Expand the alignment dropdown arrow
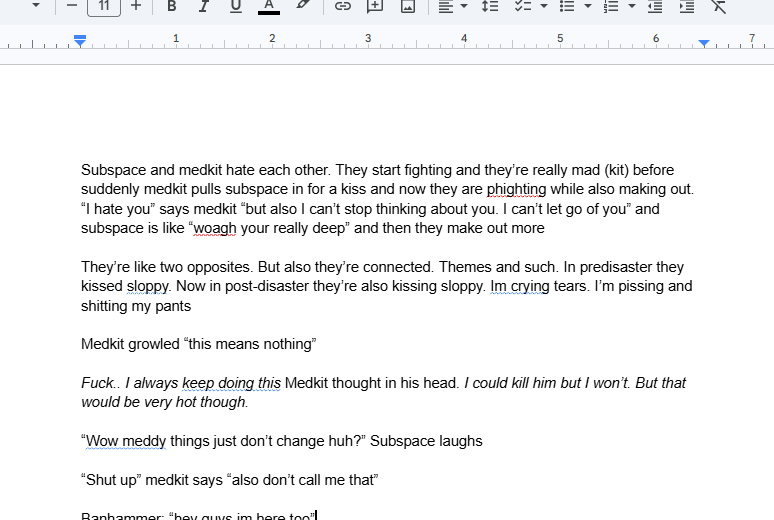This screenshot has height=520, width=774. (x=464, y=6)
